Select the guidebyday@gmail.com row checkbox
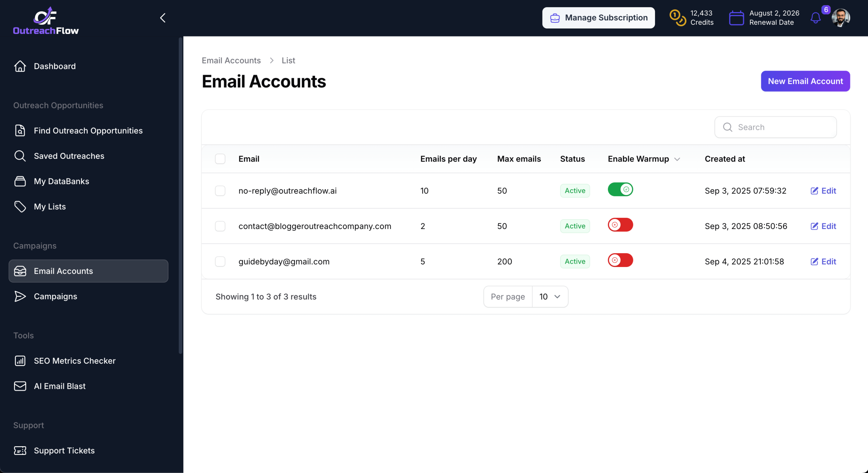Image resolution: width=868 pixels, height=473 pixels. point(220,262)
